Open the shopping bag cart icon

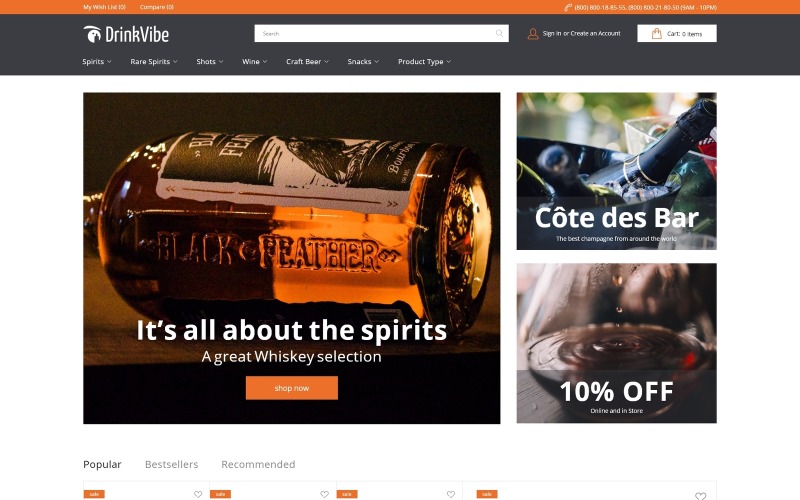click(x=657, y=34)
